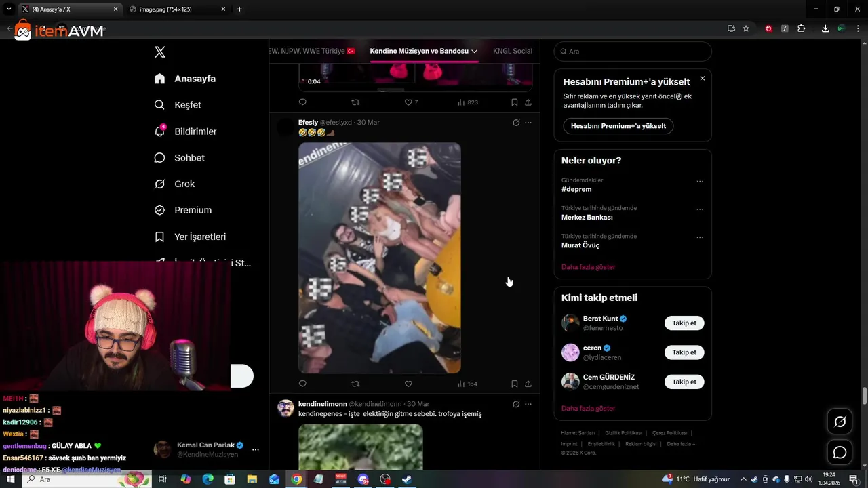Open Chrome downloads icon

click(825, 28)
